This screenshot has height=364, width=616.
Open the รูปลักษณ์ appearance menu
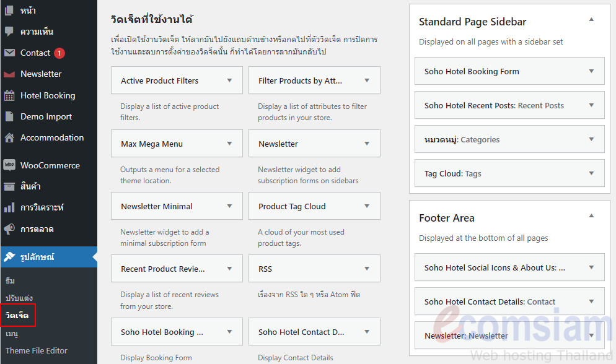[49, 257]
